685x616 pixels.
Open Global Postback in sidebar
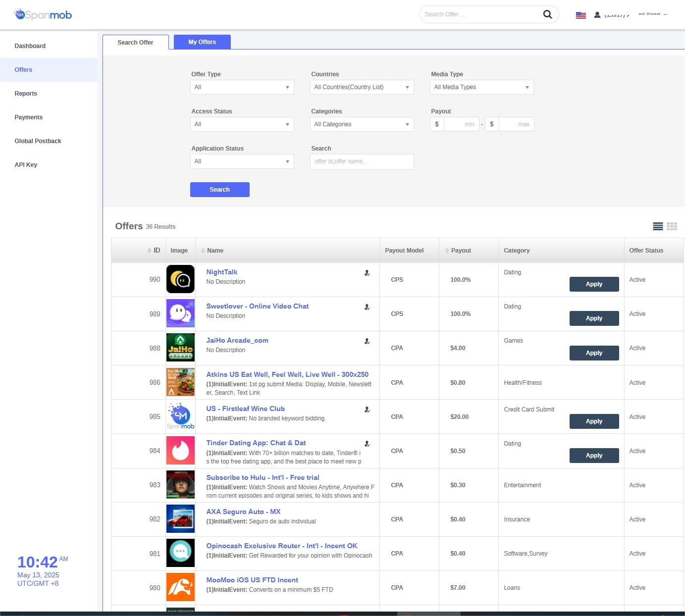click(49, 141)
